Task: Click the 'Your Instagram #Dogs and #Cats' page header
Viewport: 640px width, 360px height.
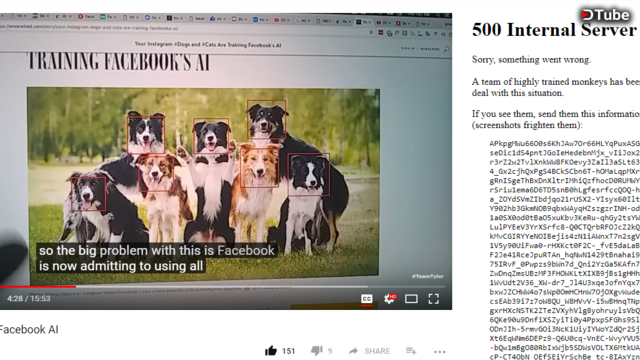Action: coord(208,44)
